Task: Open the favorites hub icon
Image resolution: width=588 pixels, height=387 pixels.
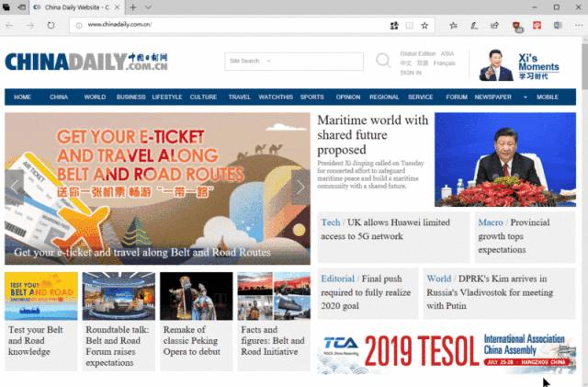Action: click(x=453, y=26)
